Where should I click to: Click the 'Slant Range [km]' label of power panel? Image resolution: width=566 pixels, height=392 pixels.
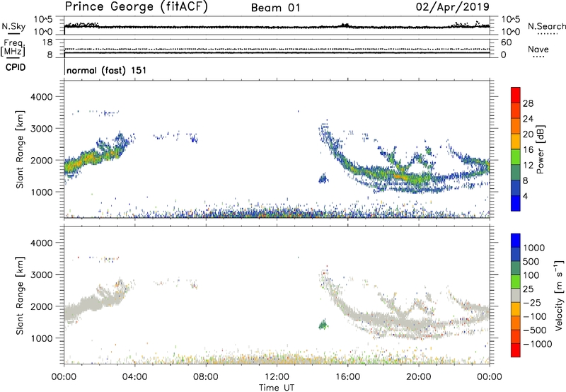click(20, 149)
